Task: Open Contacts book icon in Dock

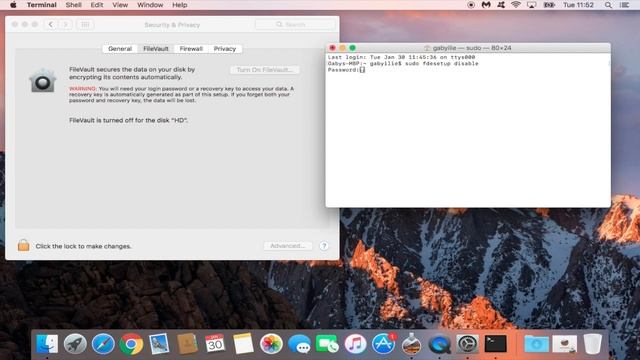Action: click(x=187, y=344)
